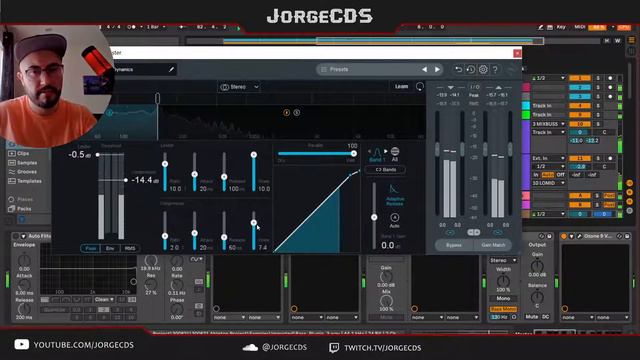The width and height of the screenshot is (640, 360).
Task: Click LFO waveform selector in Auto Filter
Action: (196, 259)
